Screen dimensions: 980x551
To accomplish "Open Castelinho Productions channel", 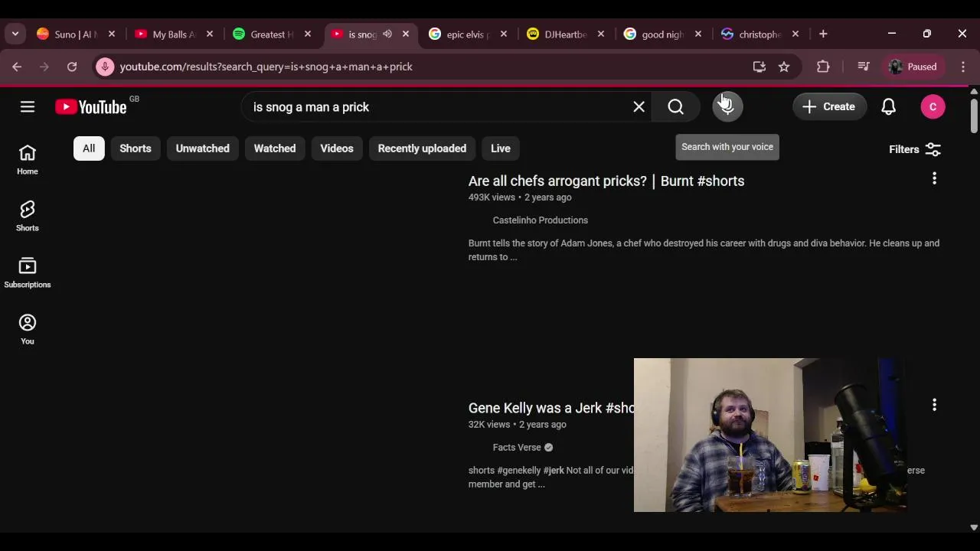I will [541, 220].
